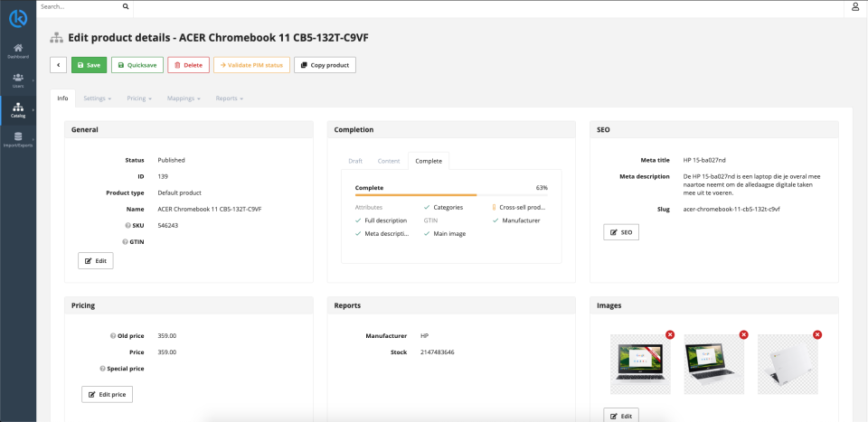The height and width of the screenshot is (422, 868).
Task: Click the Complete progress bar
Action: 451,194
